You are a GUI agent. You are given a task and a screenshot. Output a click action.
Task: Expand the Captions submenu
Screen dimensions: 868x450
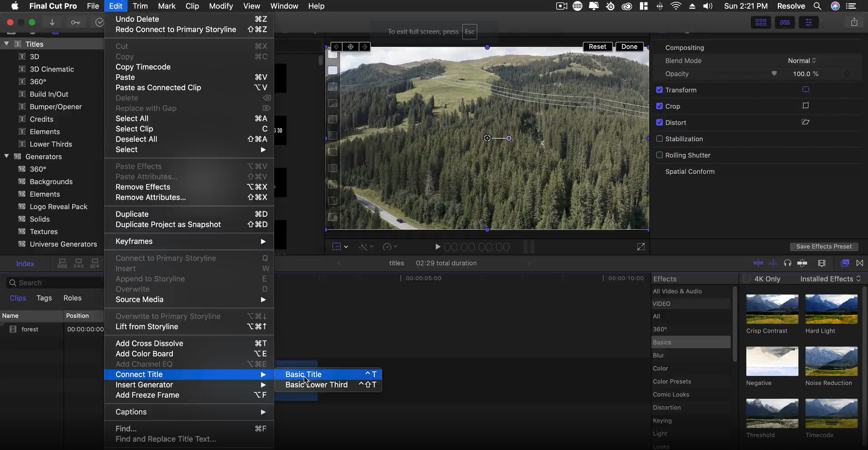(189, 412)
